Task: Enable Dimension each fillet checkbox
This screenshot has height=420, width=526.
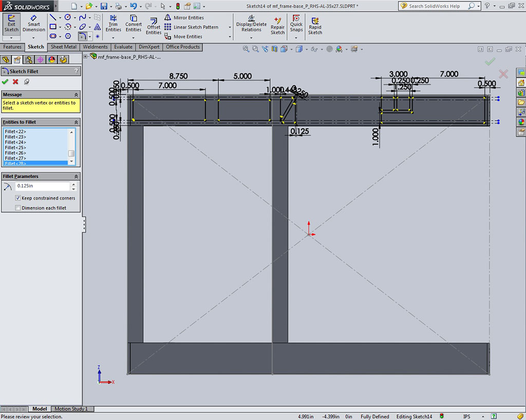Action: click(18, 208)
